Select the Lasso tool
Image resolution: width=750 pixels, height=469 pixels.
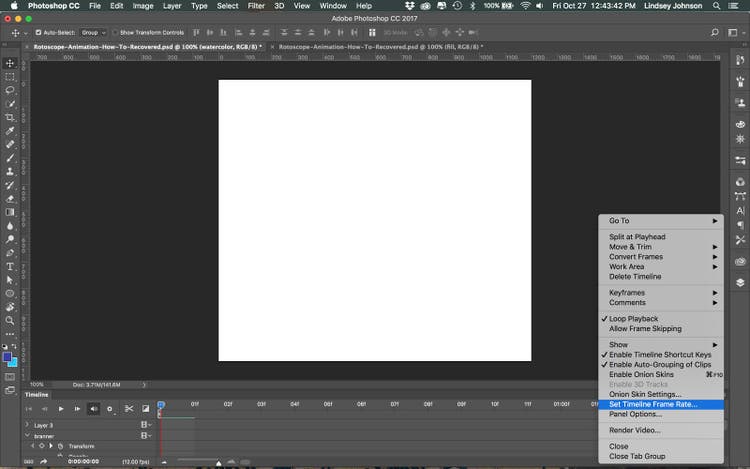tap(10, 90)
